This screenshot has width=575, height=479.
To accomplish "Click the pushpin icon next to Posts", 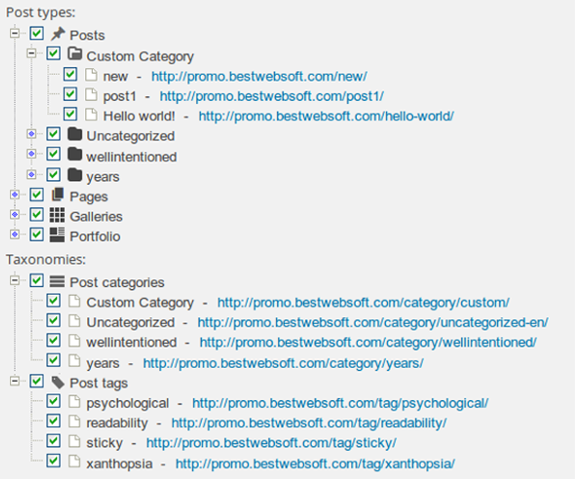I will coord(57,34).
